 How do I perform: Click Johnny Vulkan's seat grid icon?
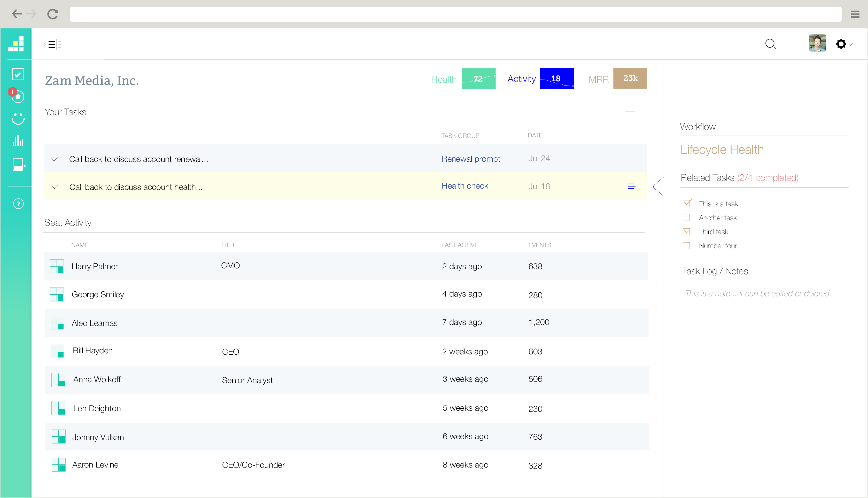(58, 437)
